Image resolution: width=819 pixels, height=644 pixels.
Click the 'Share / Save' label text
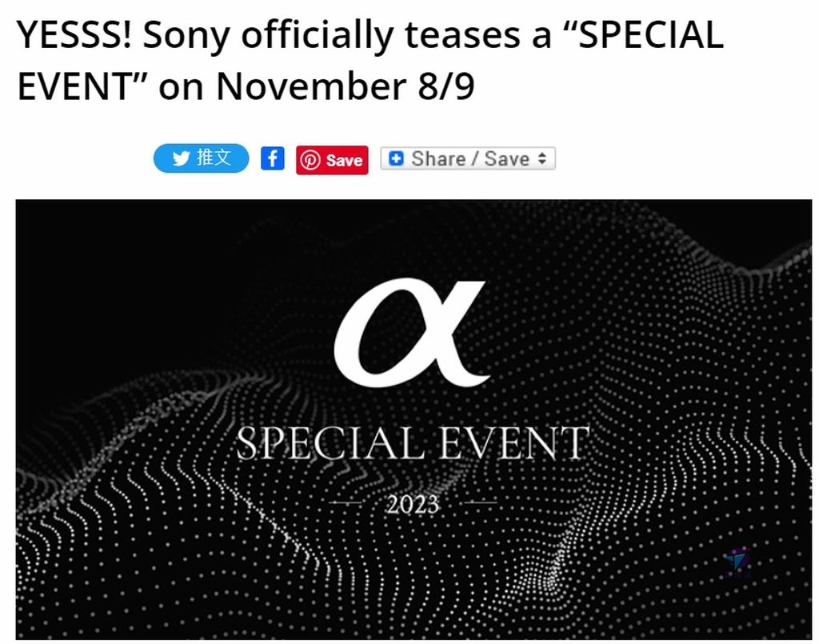click(x=470, y=158)
